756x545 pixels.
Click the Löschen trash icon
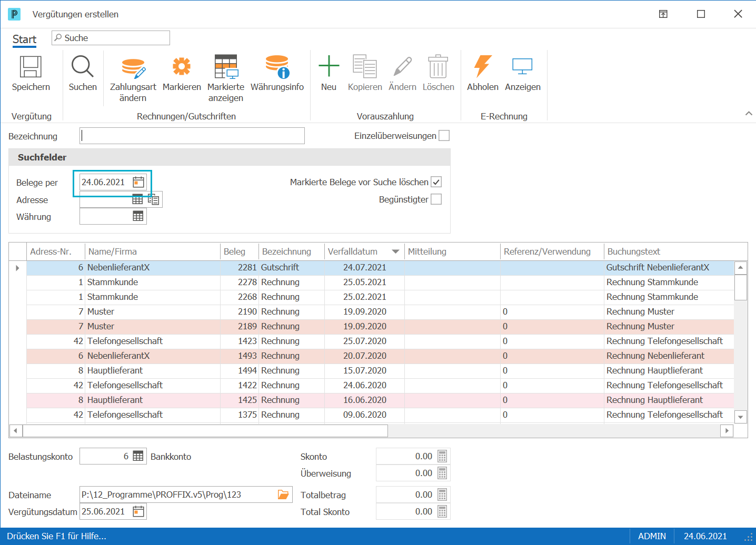pyautogui.click(x=438, y=67)
